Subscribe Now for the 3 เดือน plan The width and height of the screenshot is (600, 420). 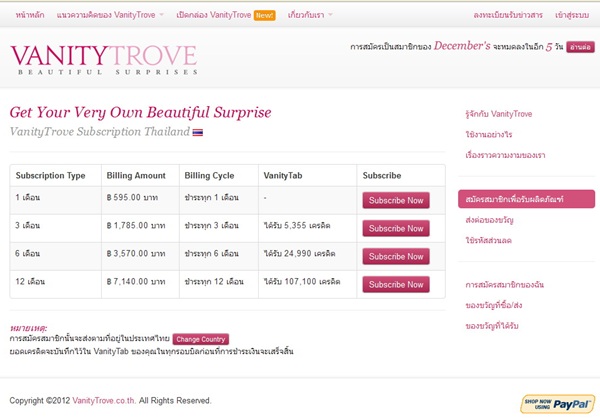point(396,228)
